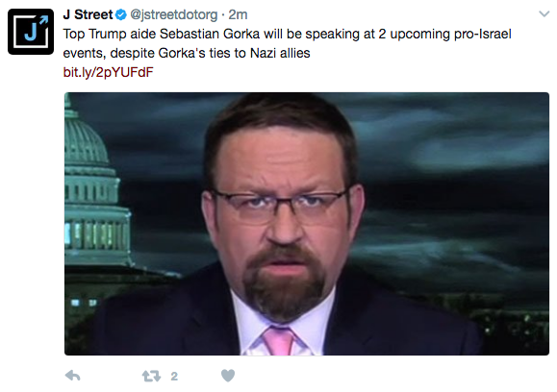The height and width of the screenshot is (392, 557).
Task: Click the tweet text mentioning Sebastian Gorka
Action: [287, 43]
